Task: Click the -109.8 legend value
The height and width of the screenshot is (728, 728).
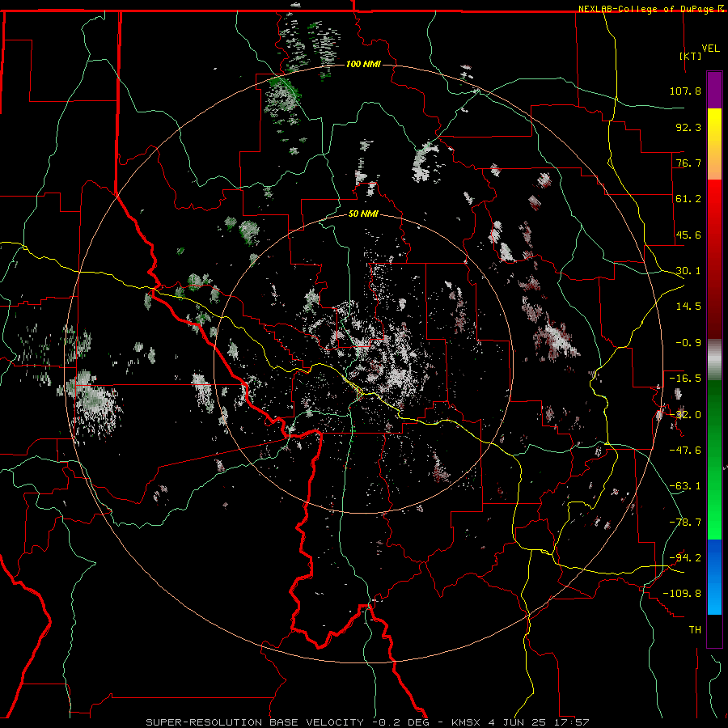Action: point(682,594)
